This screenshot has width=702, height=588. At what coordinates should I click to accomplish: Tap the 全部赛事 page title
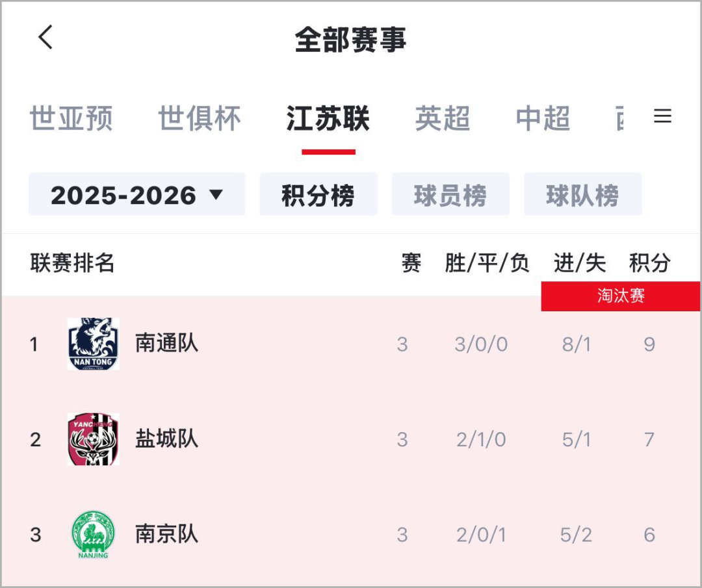click(x=350, y=39)
